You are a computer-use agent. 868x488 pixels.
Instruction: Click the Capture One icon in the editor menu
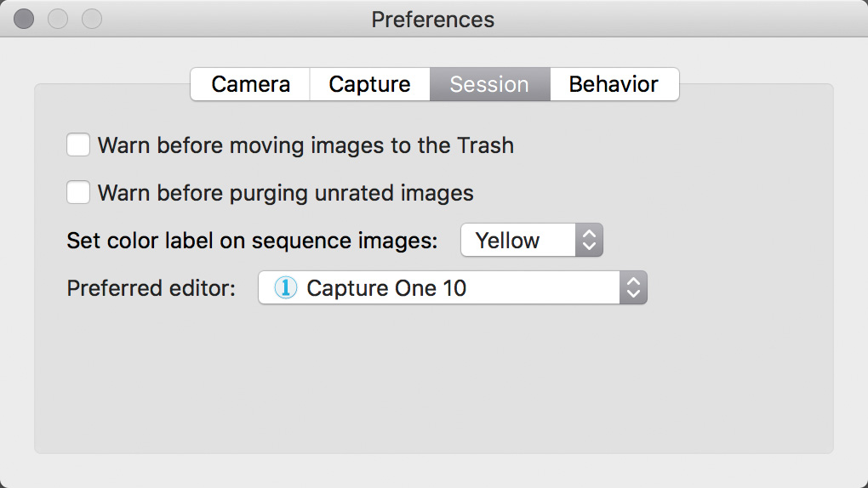[286, 287]
